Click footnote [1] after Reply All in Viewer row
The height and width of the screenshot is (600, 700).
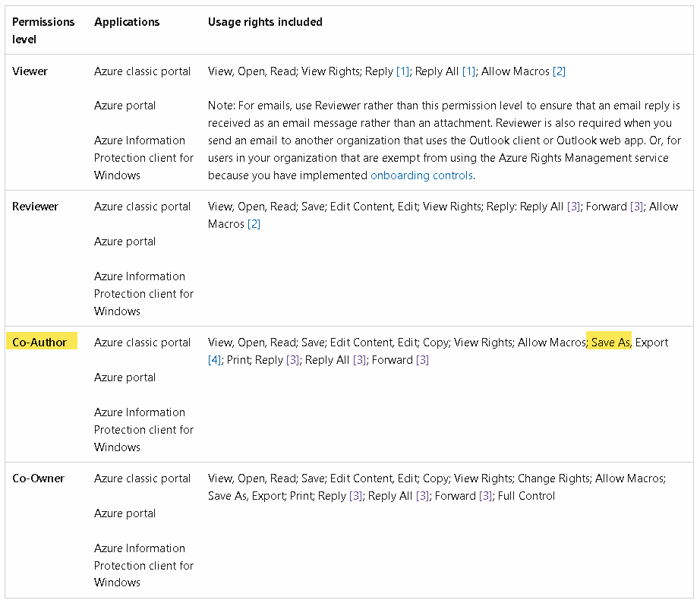point(468,71)
